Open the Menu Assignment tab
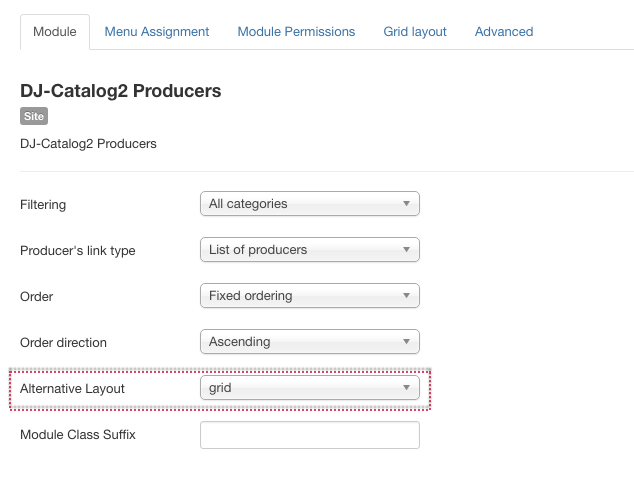 [x=157, y=32]
